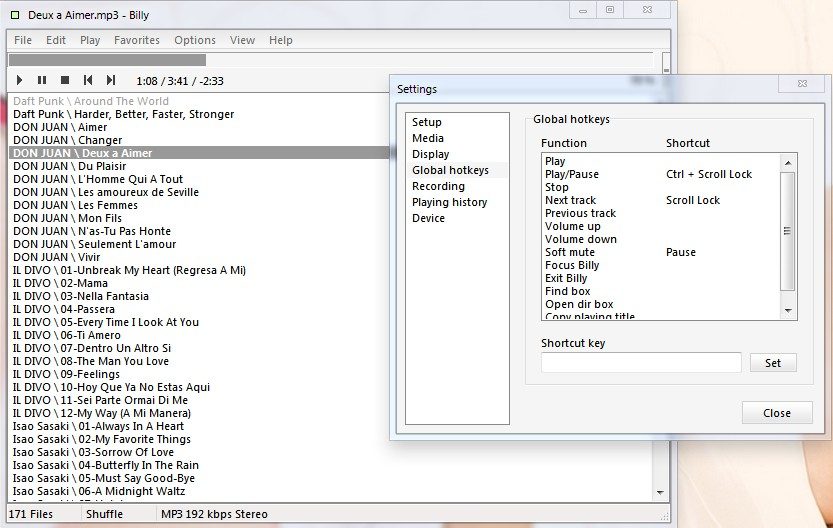Image resolution: width=833 pixels, height=528 pixels.
Task: Pause playback with the pause icon
Action: coord(42,80)
